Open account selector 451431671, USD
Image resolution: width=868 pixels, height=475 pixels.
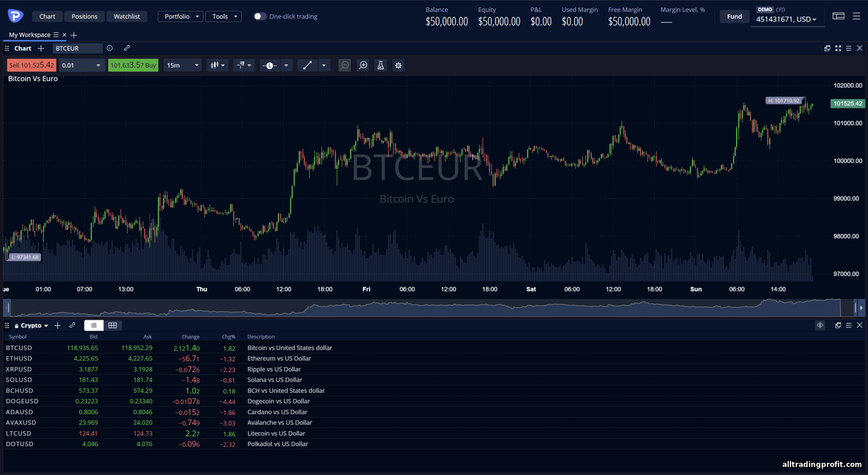[786, 20]
